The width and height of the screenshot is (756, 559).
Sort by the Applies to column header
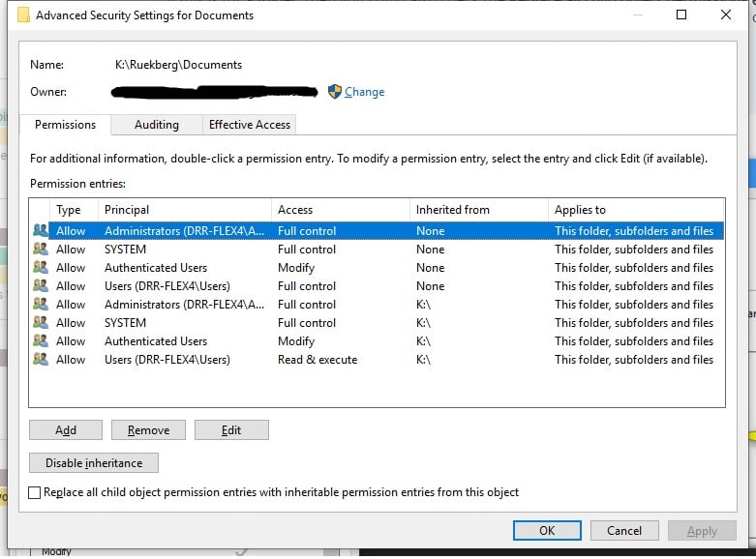click(636, 210)
